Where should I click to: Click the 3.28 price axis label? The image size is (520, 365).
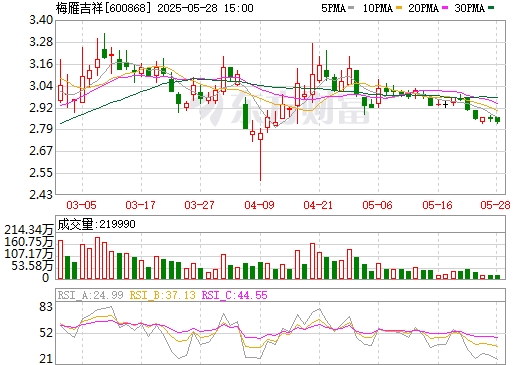coord(41,42)
